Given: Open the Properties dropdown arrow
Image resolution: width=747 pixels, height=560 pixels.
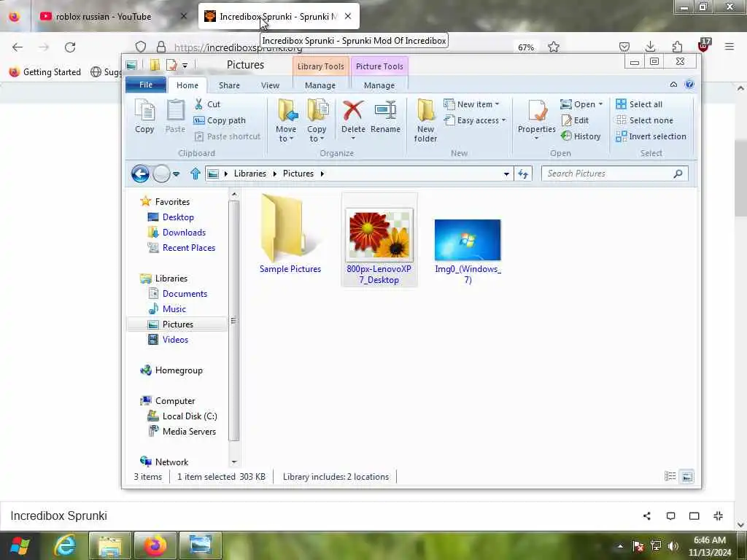Looking at the screenshot, I should coord(536,139).
